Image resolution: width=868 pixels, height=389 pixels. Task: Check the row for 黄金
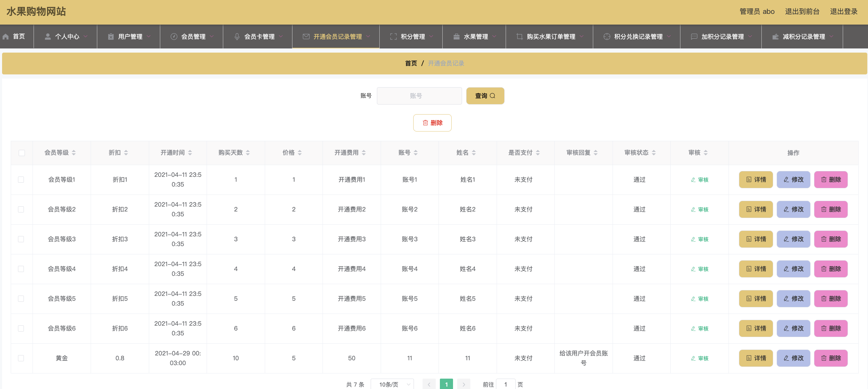[x=21, y=358]
